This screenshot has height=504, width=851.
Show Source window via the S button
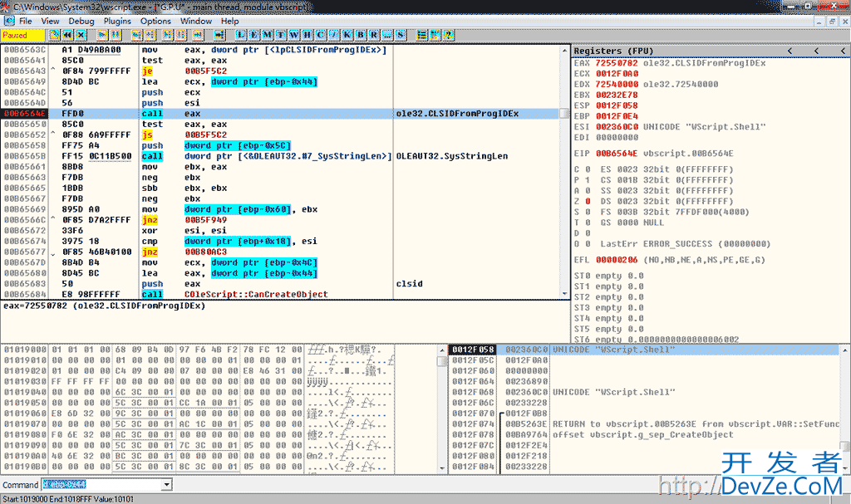pyautogui.click(x=401, y=35)
